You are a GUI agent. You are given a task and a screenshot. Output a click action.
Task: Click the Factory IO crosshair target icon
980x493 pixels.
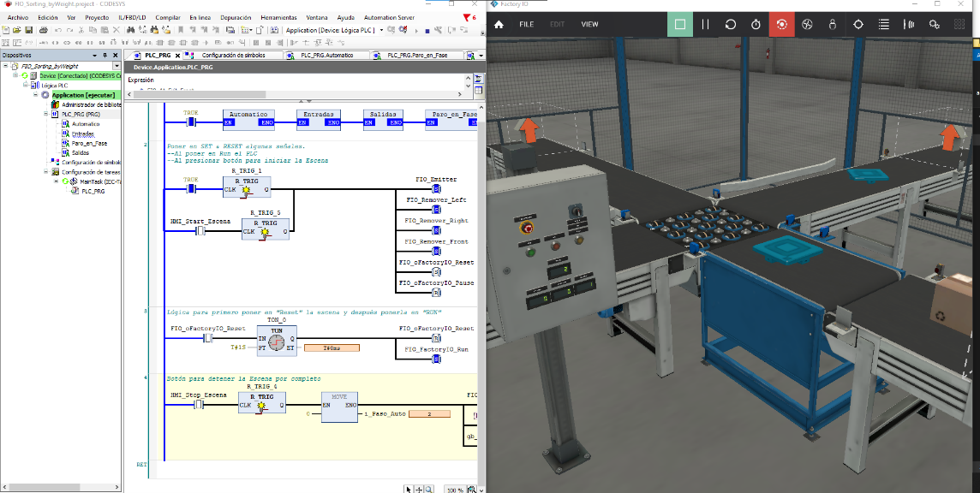pos(858,24)
